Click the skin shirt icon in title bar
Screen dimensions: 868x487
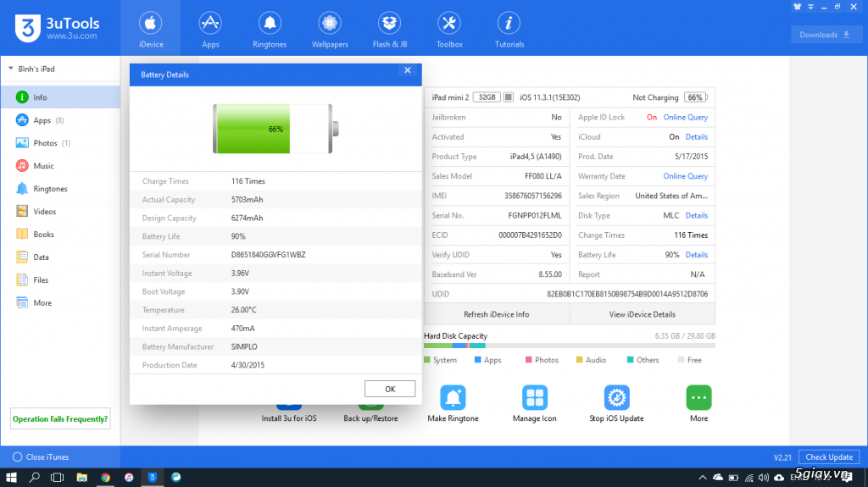(x=797, y=7)
